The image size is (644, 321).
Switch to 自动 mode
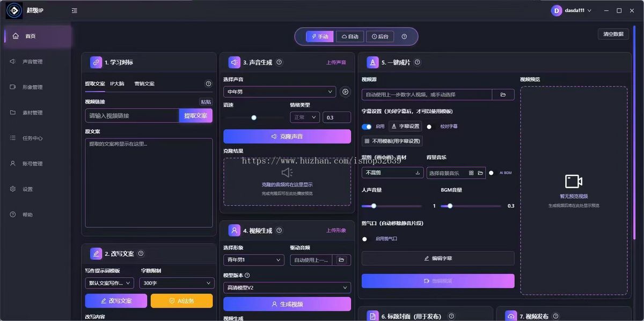(x=350, y=36)
